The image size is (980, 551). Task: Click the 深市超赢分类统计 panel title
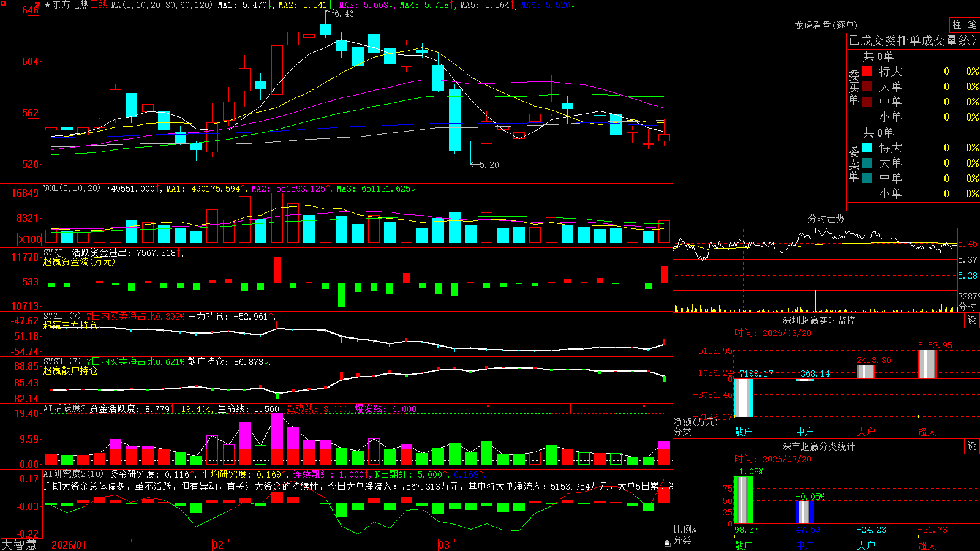(x=819, y=446)
